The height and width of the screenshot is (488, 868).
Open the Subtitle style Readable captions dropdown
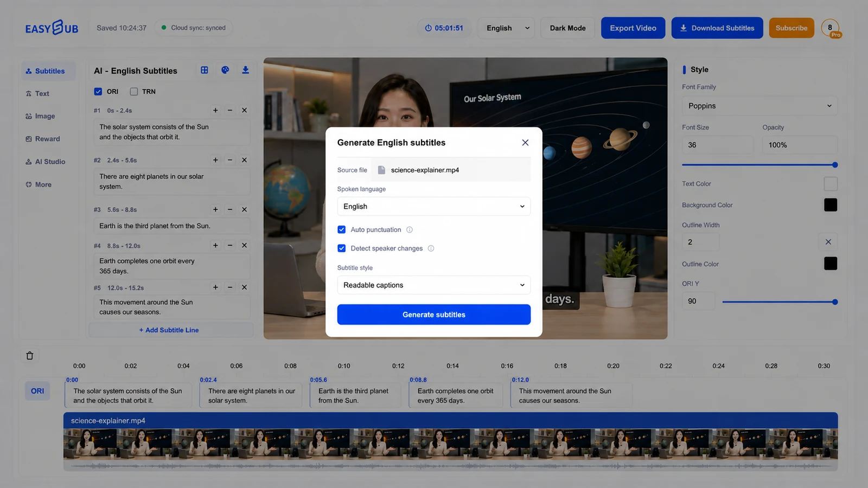[433, 285]
